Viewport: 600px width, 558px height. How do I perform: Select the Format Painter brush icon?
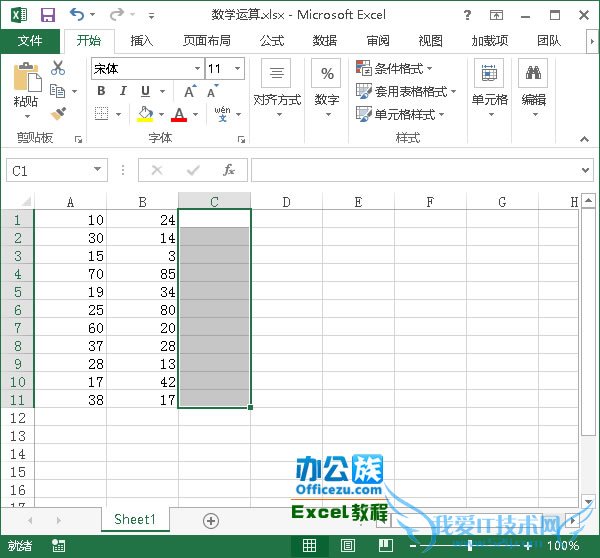tap(58, 114)
